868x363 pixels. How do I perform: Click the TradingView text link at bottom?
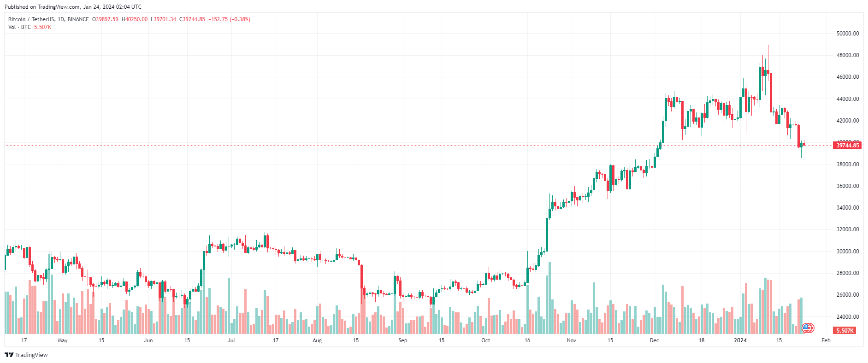point(31,355)
